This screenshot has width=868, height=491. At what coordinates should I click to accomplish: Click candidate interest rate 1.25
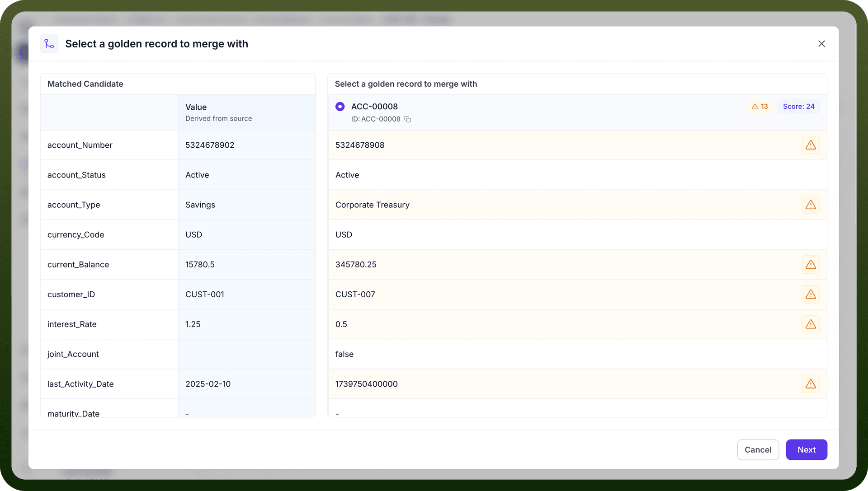click(193, 324)
